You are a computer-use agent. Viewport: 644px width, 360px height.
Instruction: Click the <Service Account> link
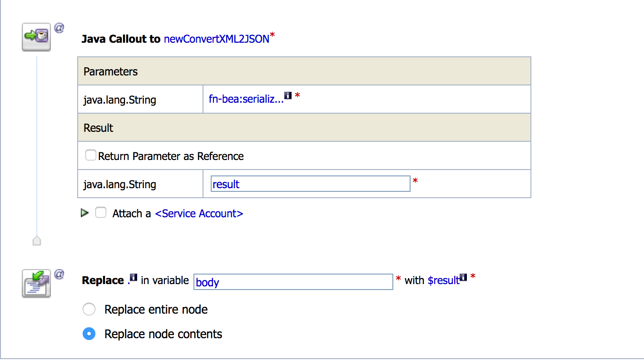[x=199, y=214]
